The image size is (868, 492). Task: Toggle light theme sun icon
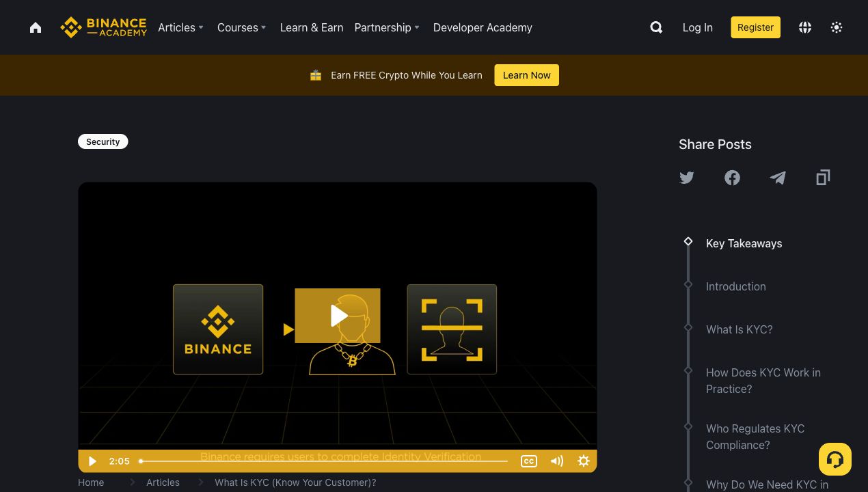(x=837, y=27)
